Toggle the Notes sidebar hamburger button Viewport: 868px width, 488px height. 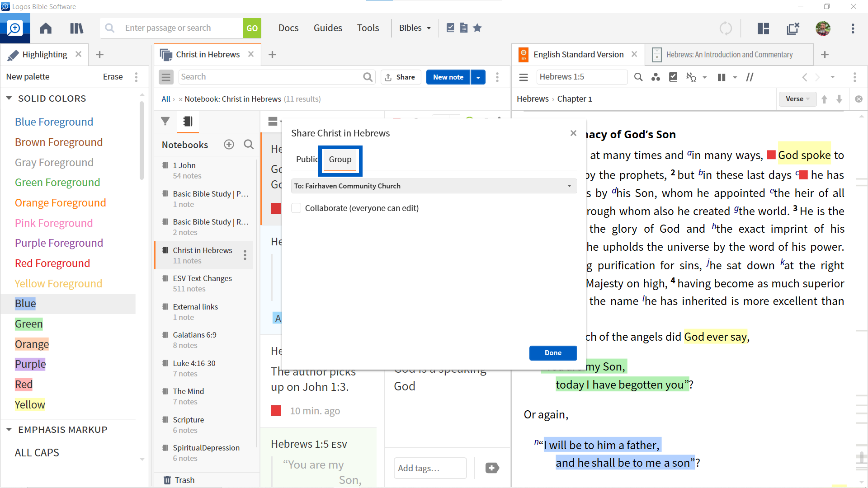[x=166, y=77]
